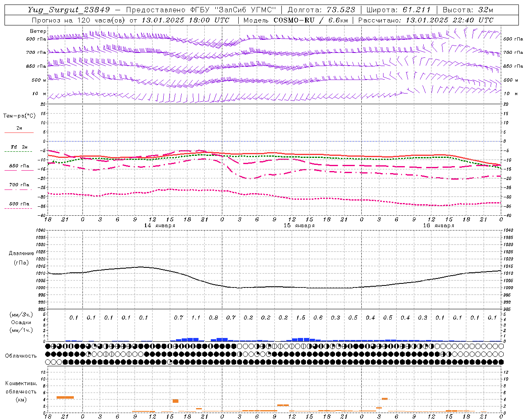Select the (мм/1ч.) precipitation unit label
The height and width of the screenshot is (420, 525).
point(21,330)
